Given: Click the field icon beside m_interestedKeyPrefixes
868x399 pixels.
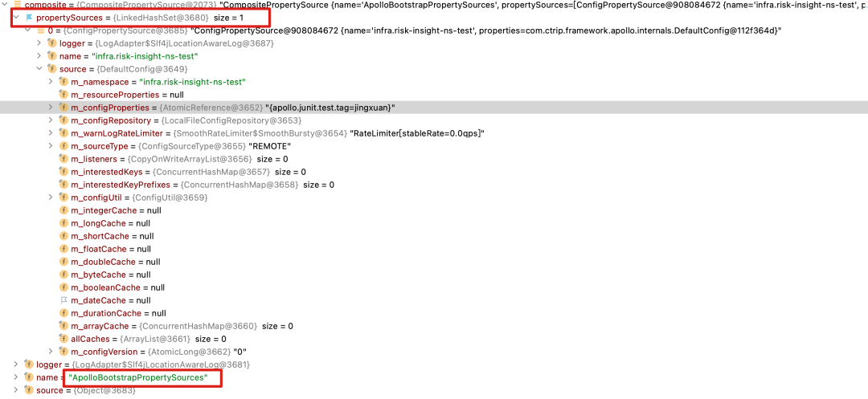Looking at the screenshot, I should pos(64,185).
